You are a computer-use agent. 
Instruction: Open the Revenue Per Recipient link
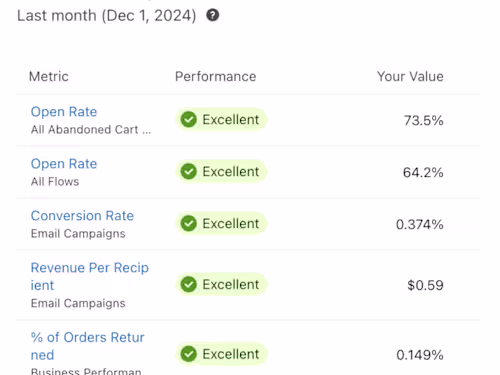click(x=90, y=276)
